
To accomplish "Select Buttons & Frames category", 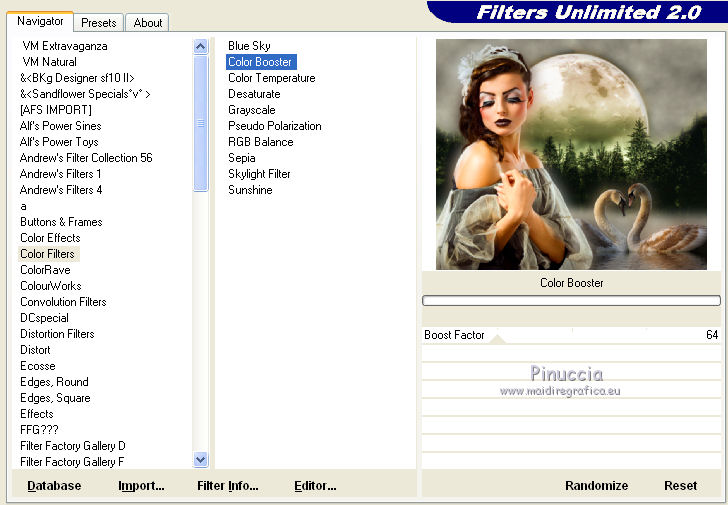I will 61,222.
